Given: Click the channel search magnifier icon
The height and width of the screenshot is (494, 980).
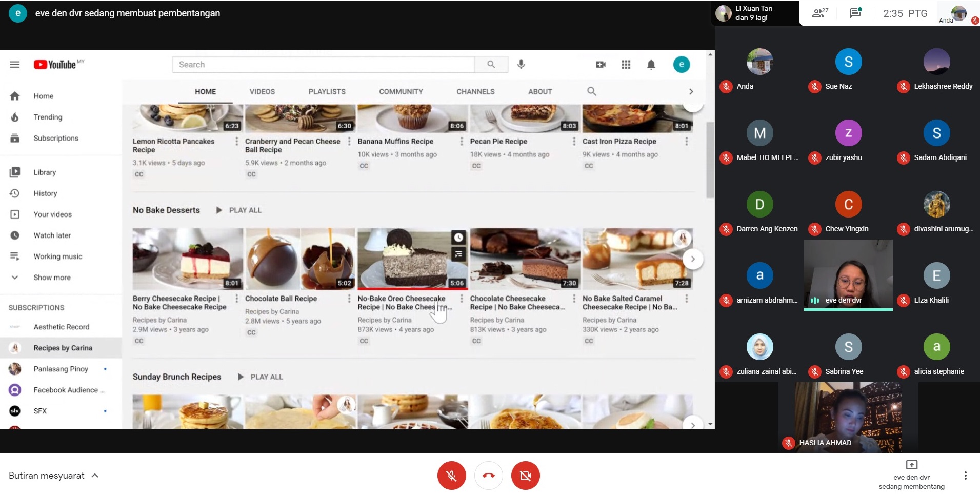Looking at the screenshot, I should point(591,91).
